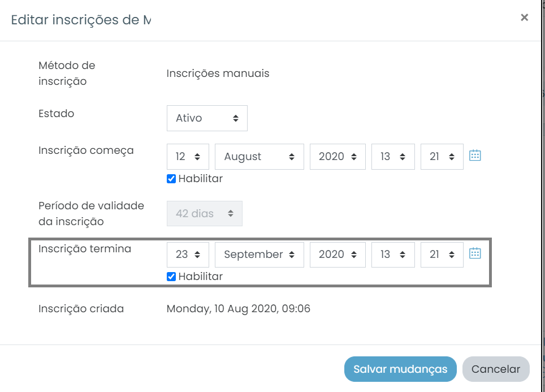
Task: Open end minute dropdown in Inscrição termina
Action: 442,255
